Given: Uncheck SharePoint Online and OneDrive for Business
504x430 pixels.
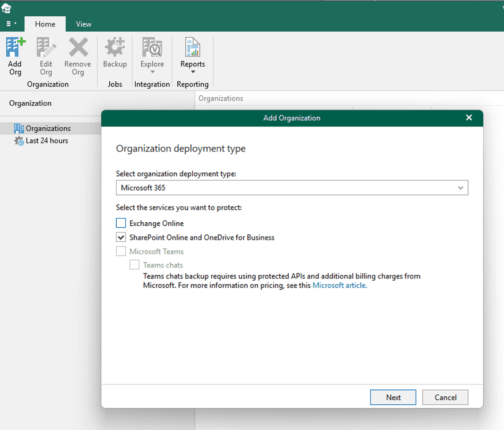Looking at the screenshot, I should (121, 237).
